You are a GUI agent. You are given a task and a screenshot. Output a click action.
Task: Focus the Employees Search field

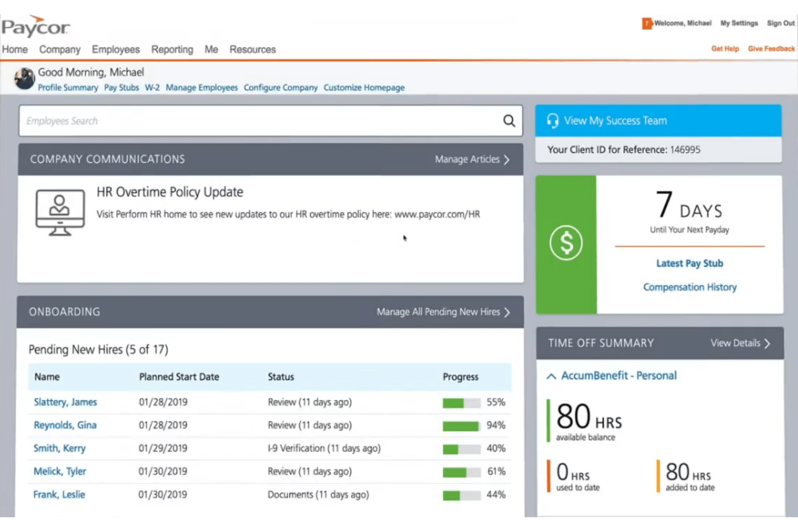(x=271, y=121)
